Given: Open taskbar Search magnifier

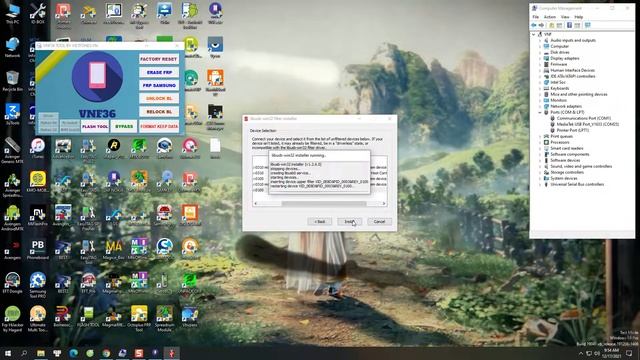Looking at the screenshot, I should pos(24,353).
